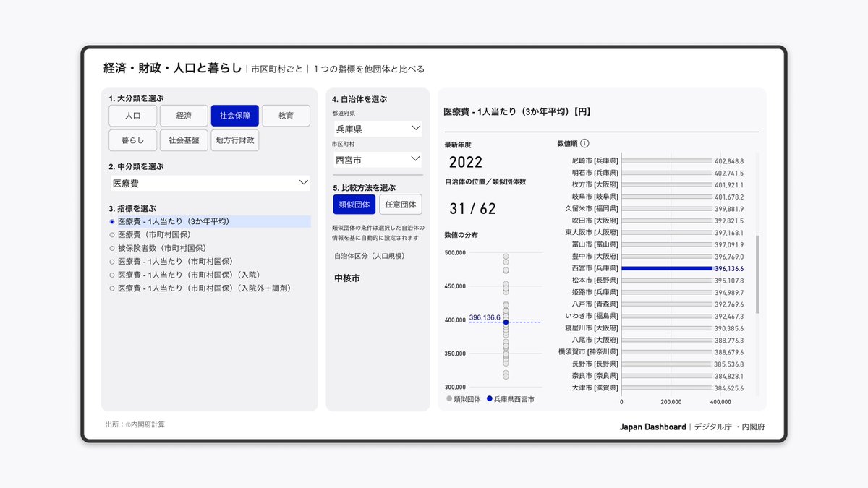Viewport: 868px width, 488px height.
Task: Click the 396,136.6 label in distribution chart
Action: click(x=485, y=317)
